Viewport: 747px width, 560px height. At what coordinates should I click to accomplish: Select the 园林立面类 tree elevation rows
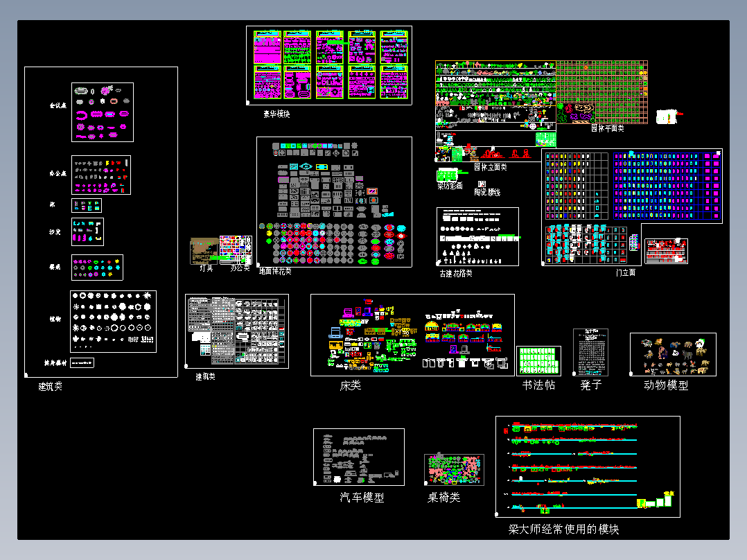[x=495, y=111]
